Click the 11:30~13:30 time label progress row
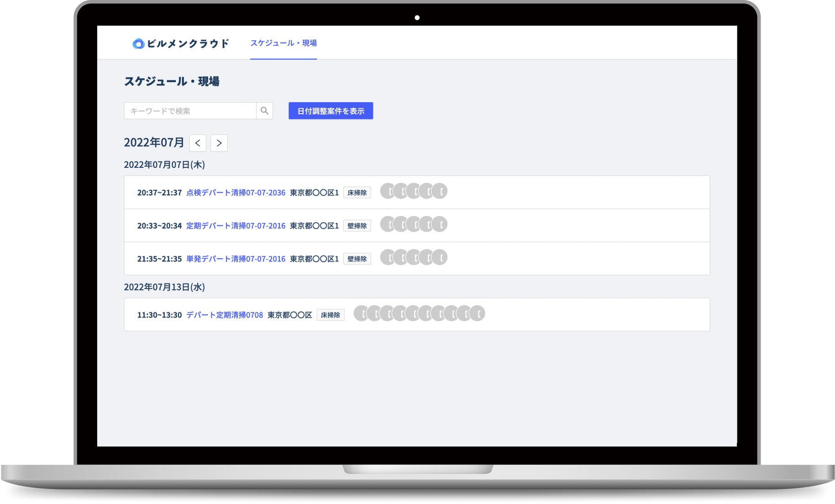The image size is (835, 504). (159, 315)
